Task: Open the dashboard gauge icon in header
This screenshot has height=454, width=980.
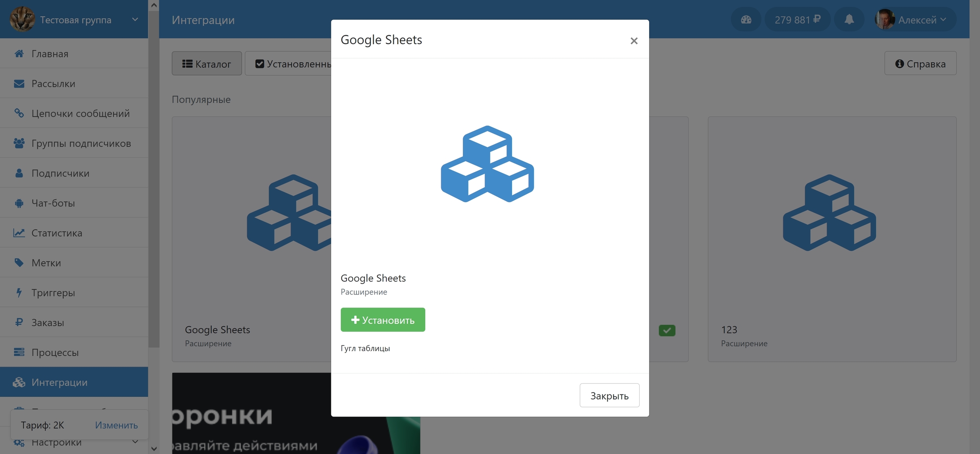Action: click(746, 20)
